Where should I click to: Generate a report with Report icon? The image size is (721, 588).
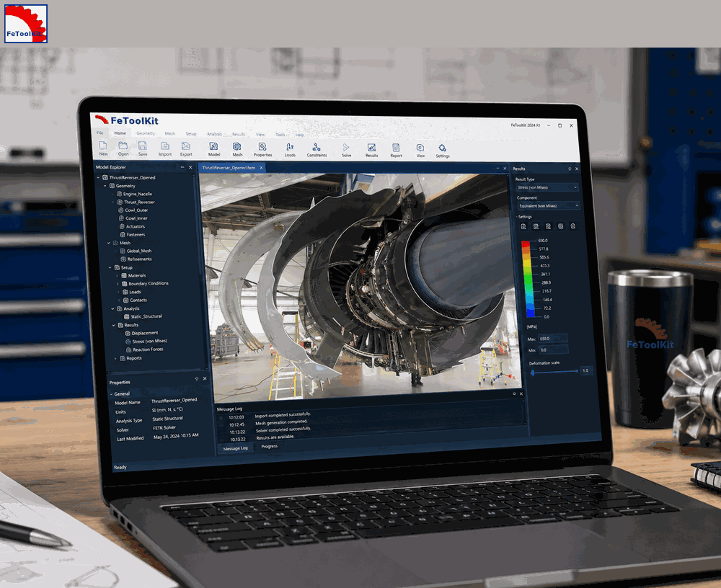click(396, 148)
